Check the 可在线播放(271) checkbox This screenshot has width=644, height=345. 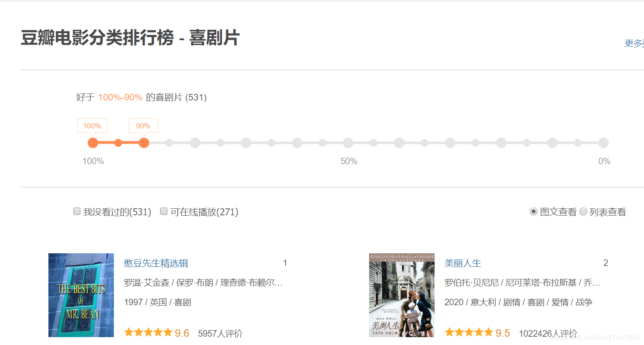tap(164, 211)
